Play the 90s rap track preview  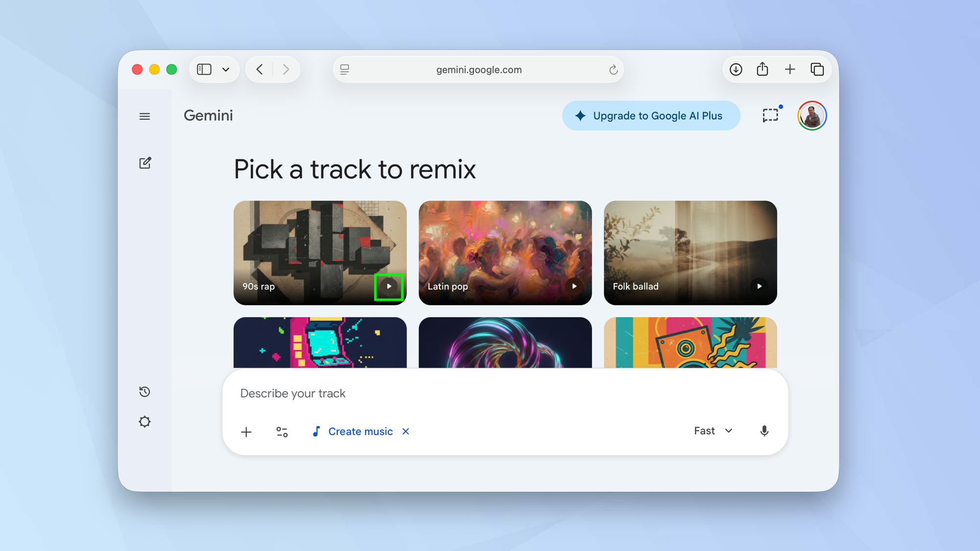[389, 287]
